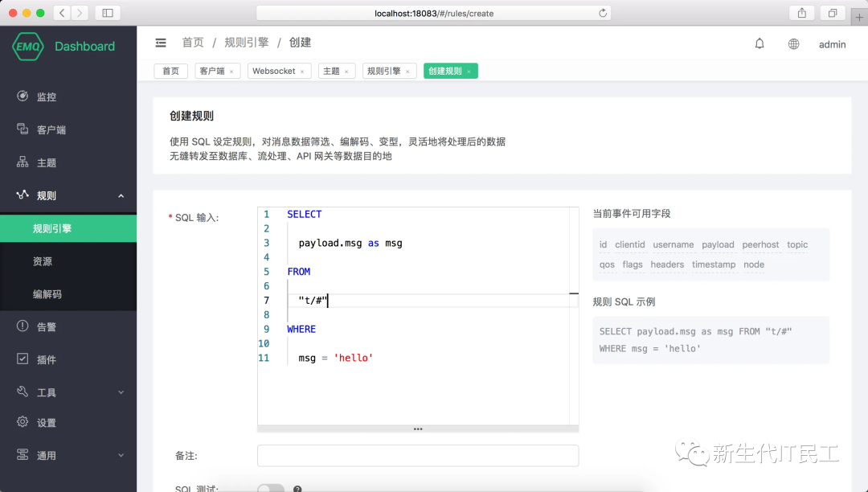
Task: Click the id available field
Action: [x=603, y=244]
